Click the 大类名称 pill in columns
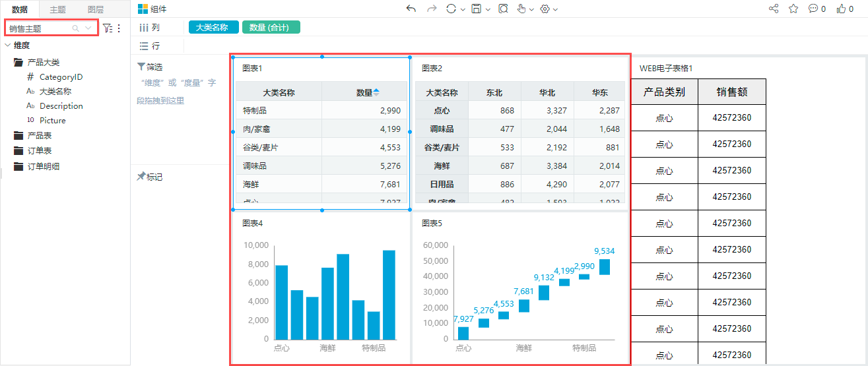 click(214, 27)
